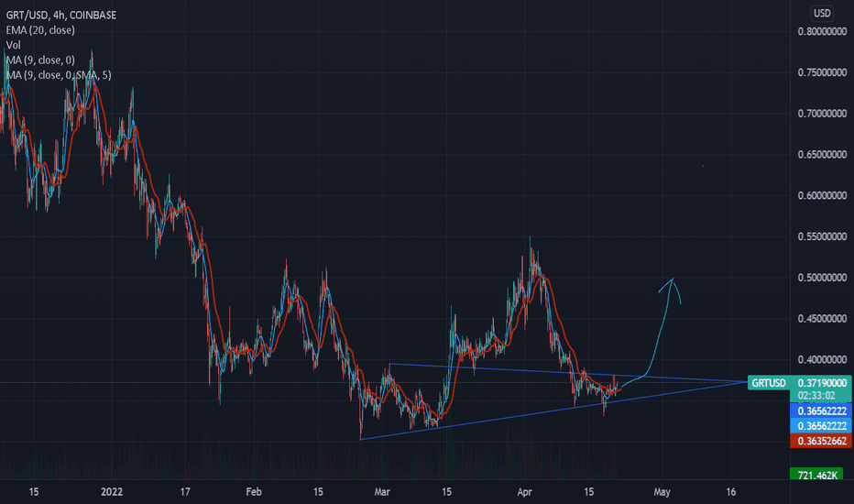This screenshot has width=854, height=504.
Task: Click the 0.65000000 price axis label
Action: (x=822, y=155)
